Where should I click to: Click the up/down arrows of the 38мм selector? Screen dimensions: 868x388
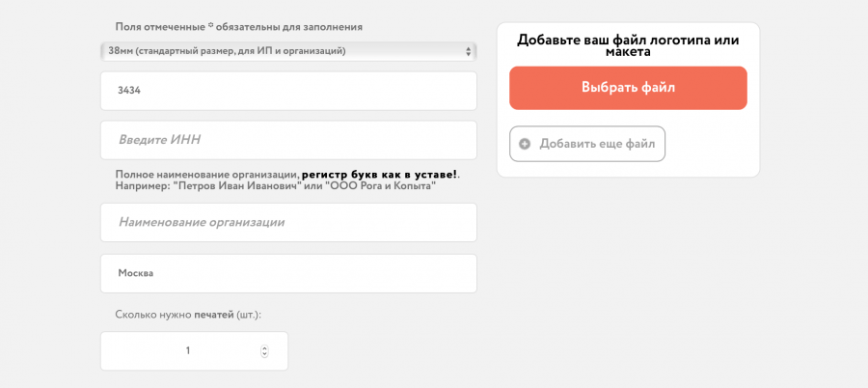469,51
